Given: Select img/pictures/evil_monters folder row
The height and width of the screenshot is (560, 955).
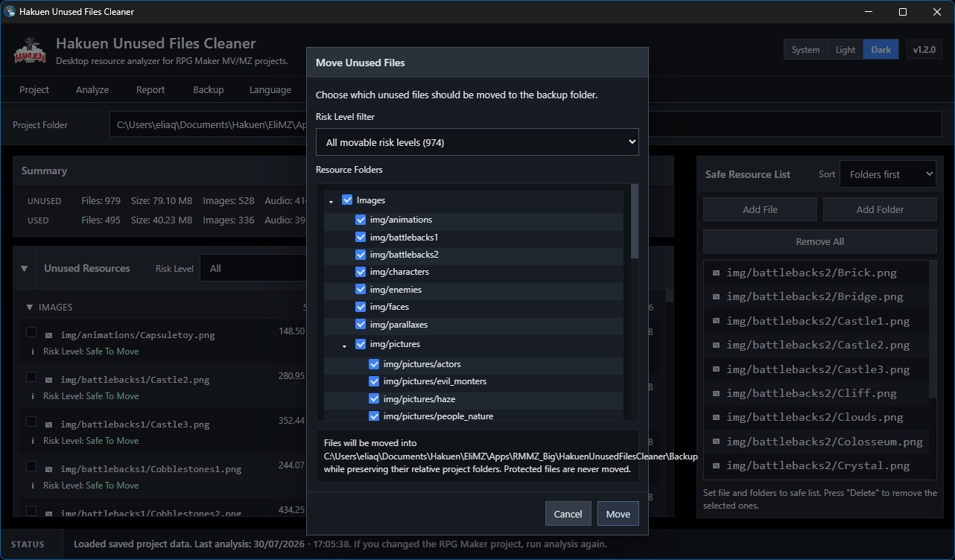Looking at the screenshot, I should point(474,381).
